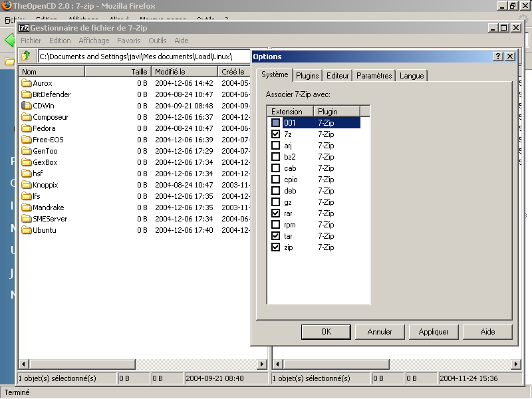Select the Système tab
Screen dimensions: 532x399
[275, 74]
